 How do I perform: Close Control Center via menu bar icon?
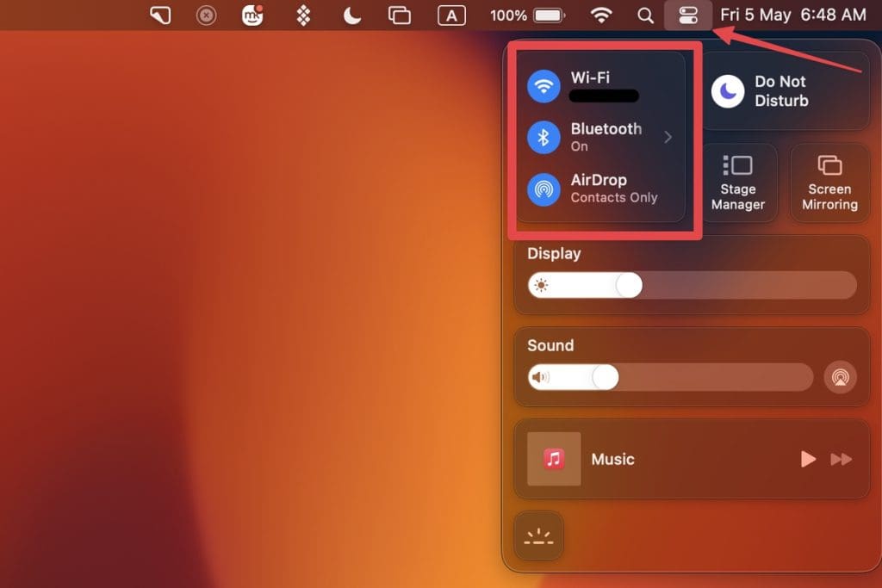(x=688, y=15)
